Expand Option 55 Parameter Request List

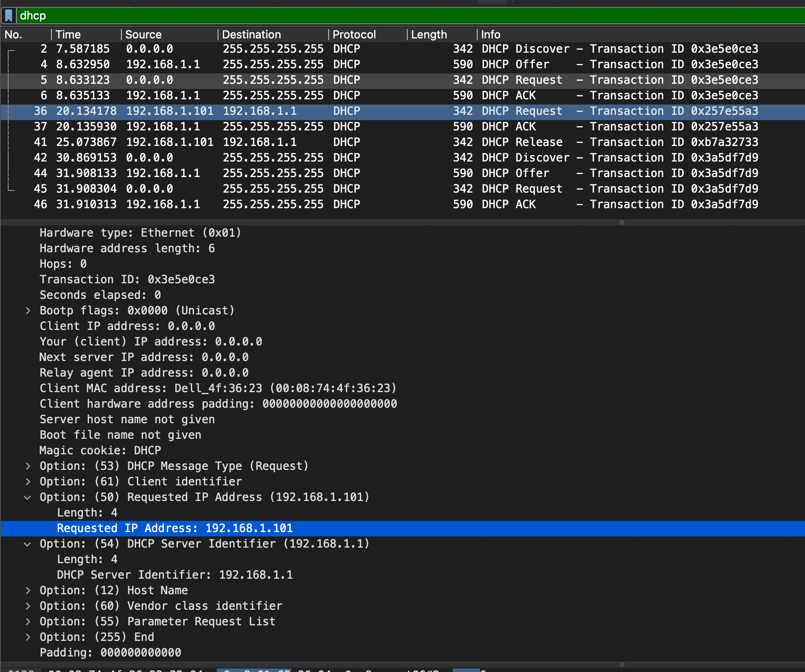(28, 621)
